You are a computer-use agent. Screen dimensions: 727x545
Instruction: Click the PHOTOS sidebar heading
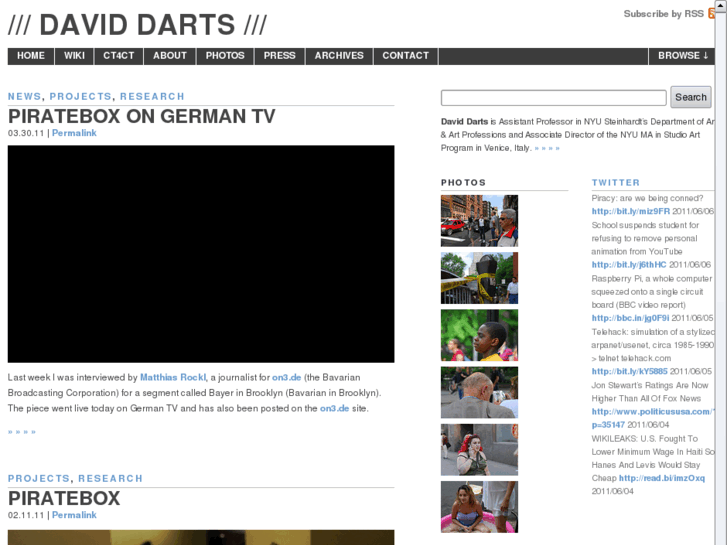pos(463,183)
